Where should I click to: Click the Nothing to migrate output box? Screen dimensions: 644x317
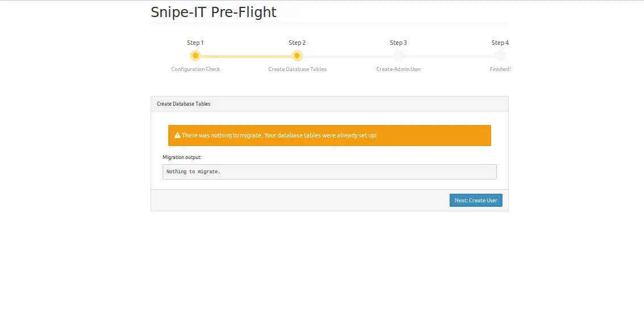(330, 172)
